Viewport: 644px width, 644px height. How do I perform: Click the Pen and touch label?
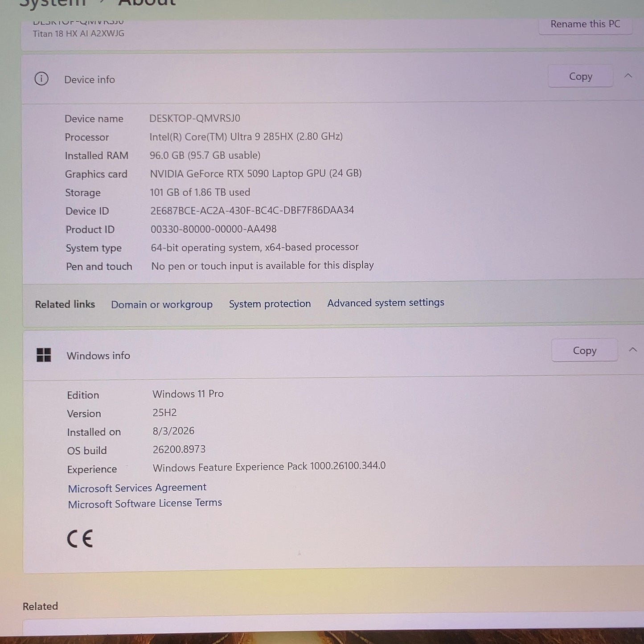pyautogui.click(x=99, y=267)
